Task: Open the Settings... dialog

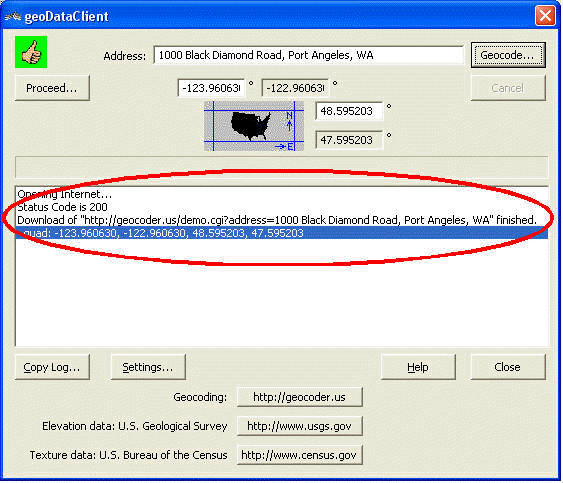Action: (148, 367)
